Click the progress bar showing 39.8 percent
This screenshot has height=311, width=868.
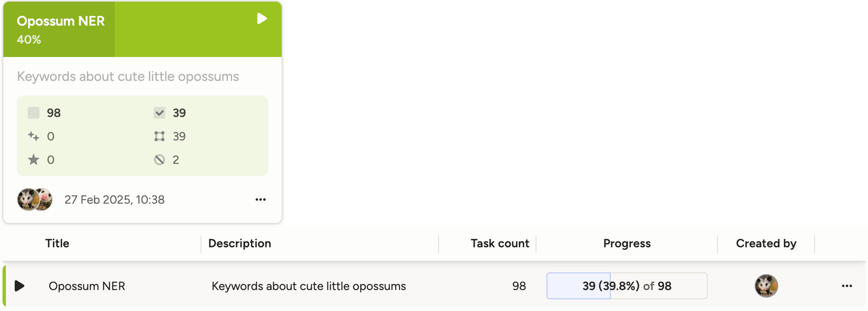pyautogui.click(x=627, y=286)
